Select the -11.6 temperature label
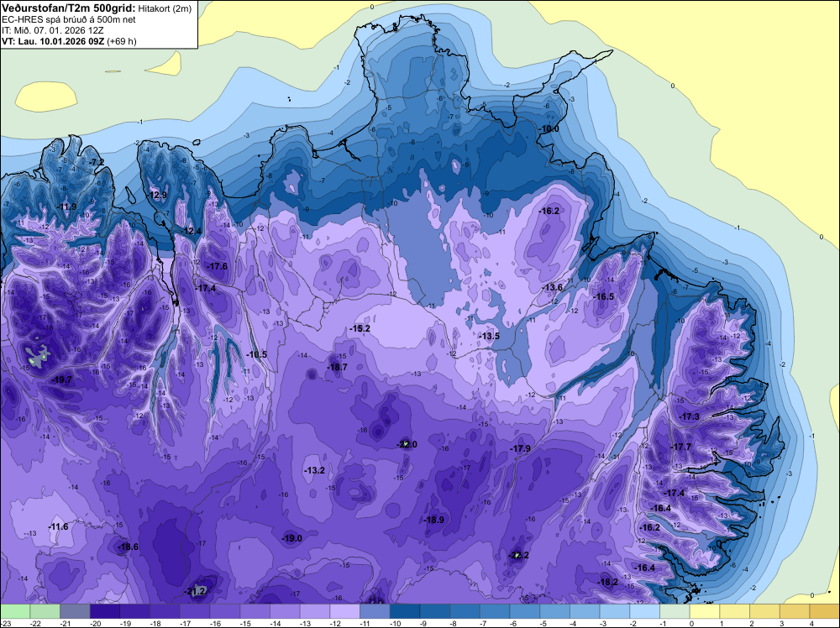This screenshot has width=840, height=628. pos(59,526)
